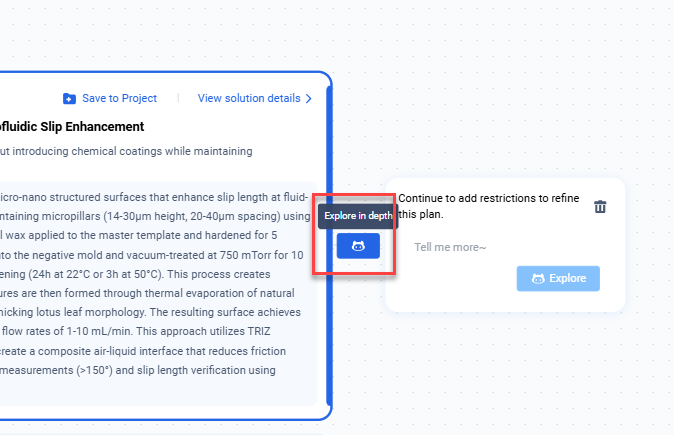Focus the "Tell me more~" input field
Image resolution: width=674 pixels, height=435 pixels.
(x=500, y=247)
